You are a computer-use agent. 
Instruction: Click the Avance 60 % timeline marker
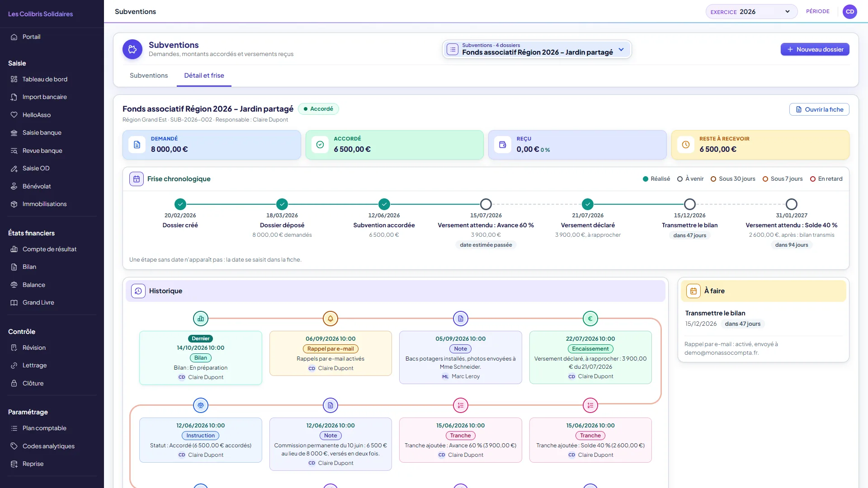coord(486,204)
